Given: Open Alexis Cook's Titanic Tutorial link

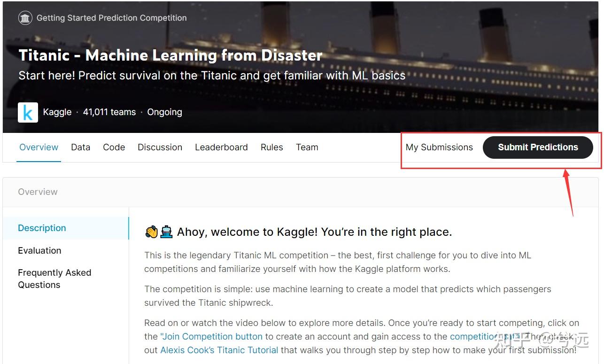Looking at the screenshot, I should point(219,350).
